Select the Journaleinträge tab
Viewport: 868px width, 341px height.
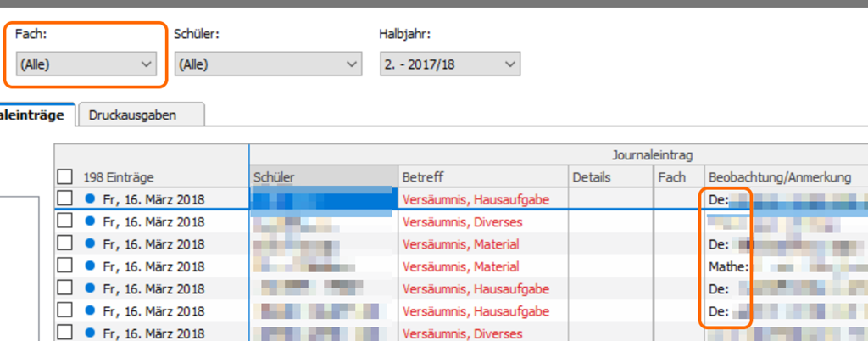34,115
